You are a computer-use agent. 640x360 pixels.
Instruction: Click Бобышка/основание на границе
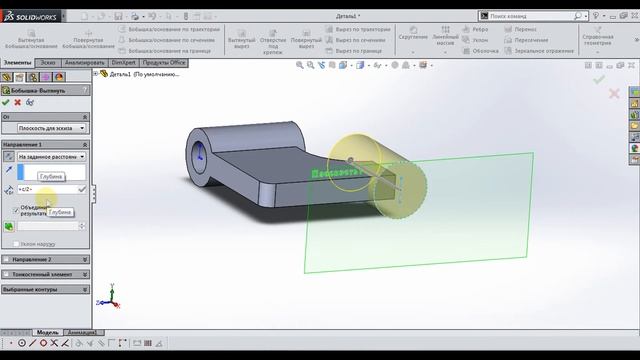[165, 51]
